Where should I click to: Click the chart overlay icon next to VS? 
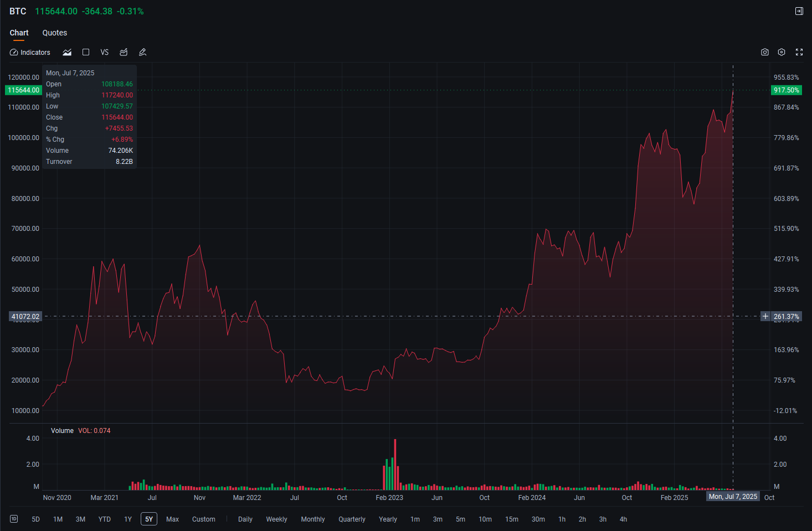click(x=124, y=52)
